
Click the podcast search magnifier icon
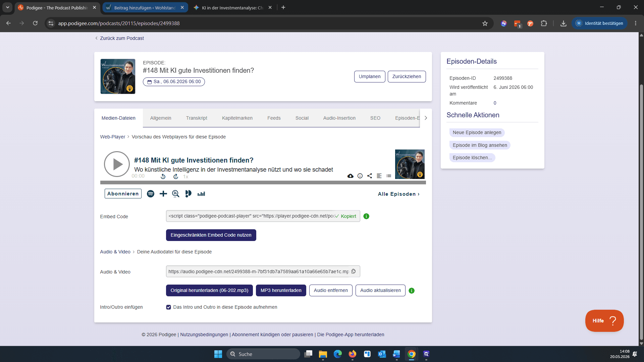(x=176, y=194)
